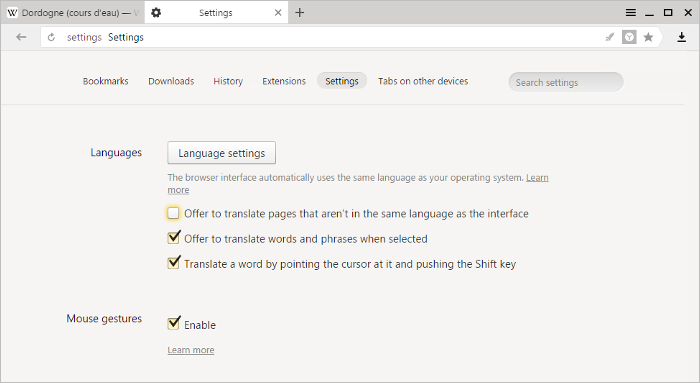Reload the page with refresh icon
The height and width of the screenshot is (383, 700).
pos(51,37)
